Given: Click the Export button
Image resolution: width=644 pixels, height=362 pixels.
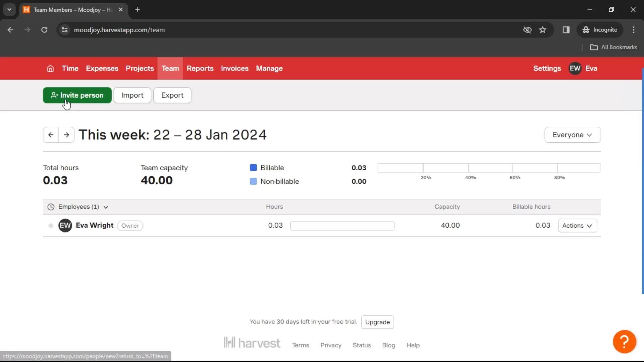Looking at the screenshot, I should tap(172, 95).
